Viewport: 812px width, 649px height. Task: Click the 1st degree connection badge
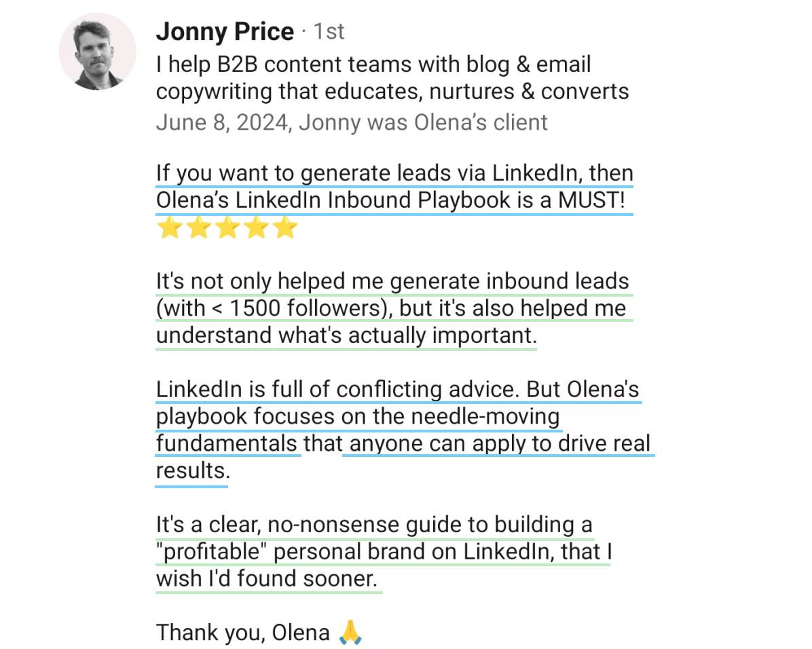[x=329, y=31]
